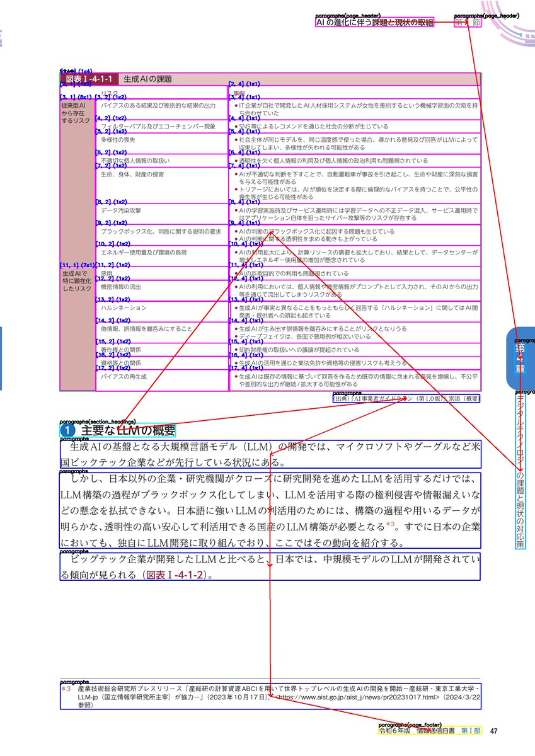Click the footer text 令和6年版 情報通信白書
Image resolution: width=535 pixels, height=756 pixels.
point(416,731)
